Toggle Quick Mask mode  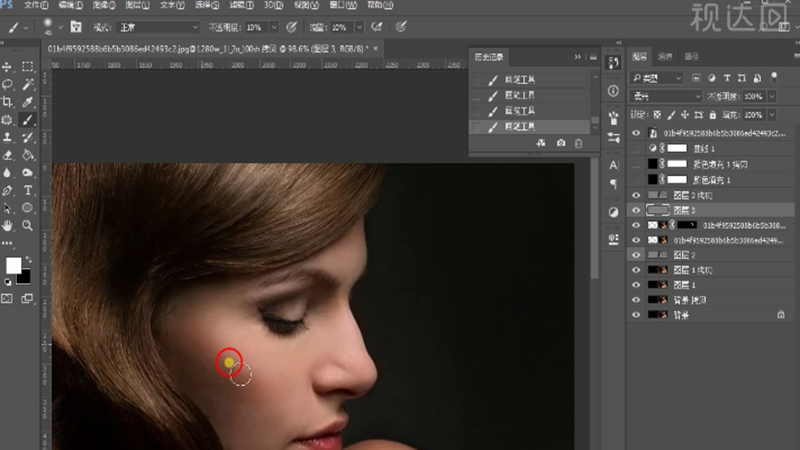click(7, 298)
